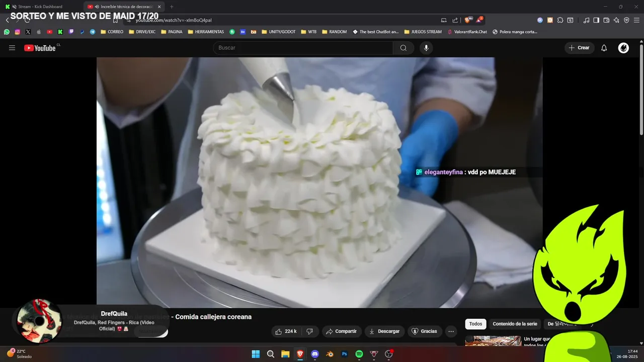The width and height of the screenshot is (644, 362).
Task: Open Brave Leo AI sparkle icon
Action: point(616,20)
